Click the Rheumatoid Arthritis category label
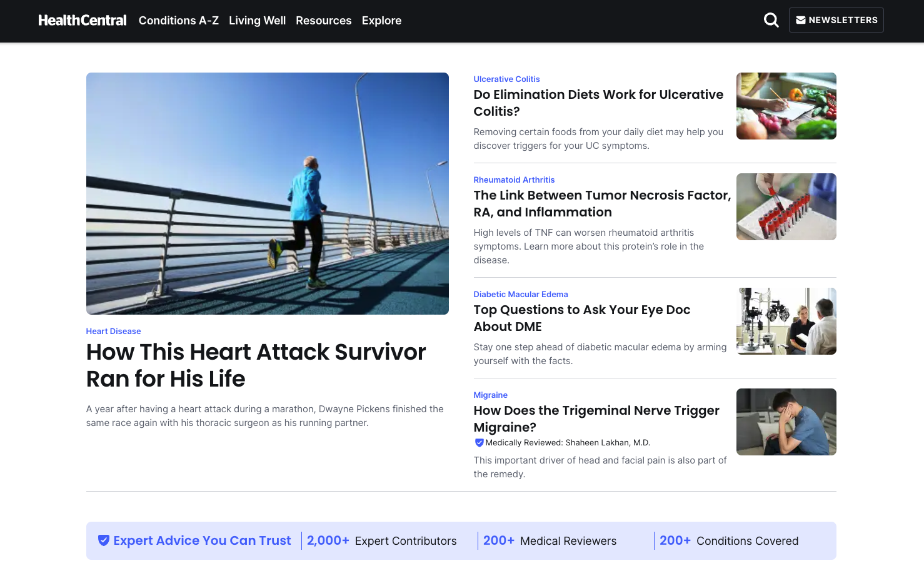This screenshot has height=573, width=924. [514, 180]
